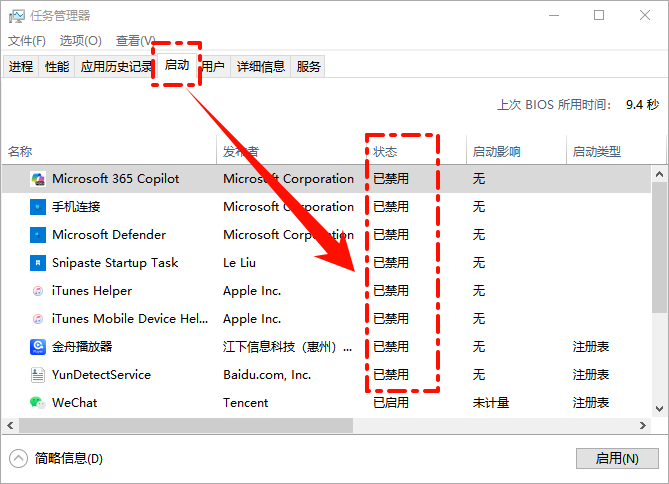Sort by 名称 column header
This screenshot has width=669, height=484.
coord(21,152)
